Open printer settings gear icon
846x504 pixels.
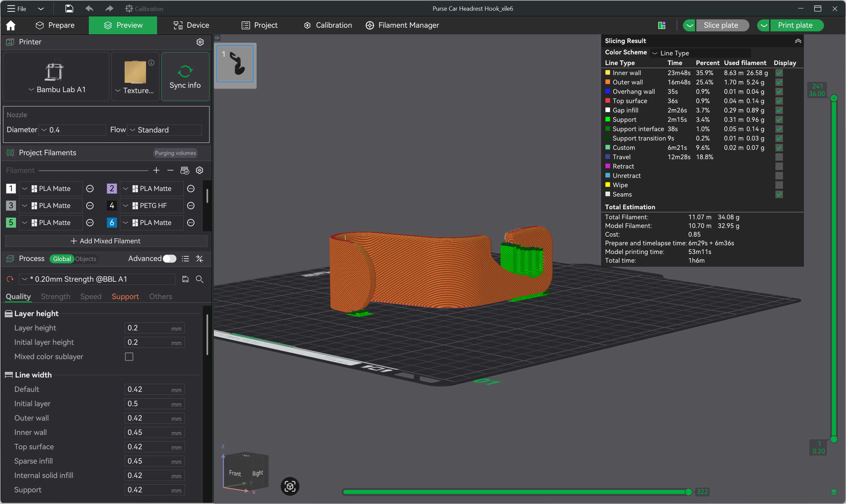pyautogui.click(x=200, y=42)
